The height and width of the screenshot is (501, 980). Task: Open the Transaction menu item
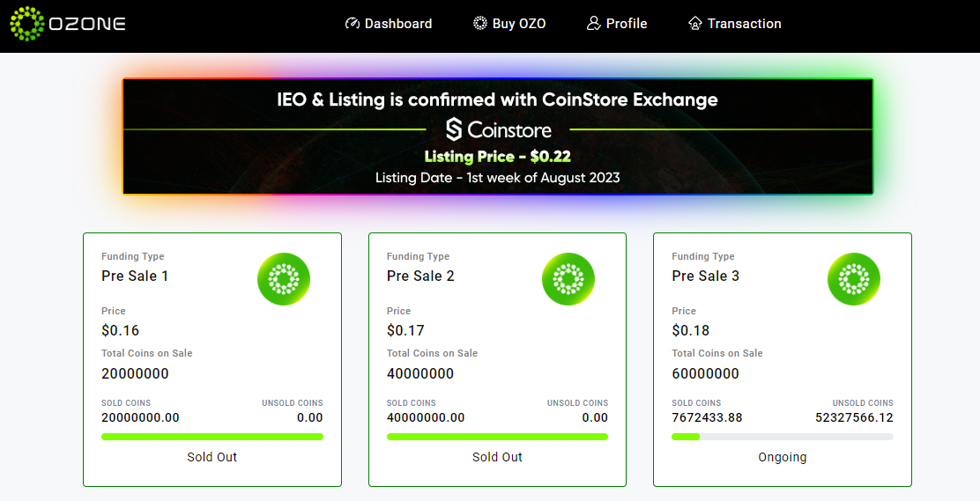(x=734, y=24)
